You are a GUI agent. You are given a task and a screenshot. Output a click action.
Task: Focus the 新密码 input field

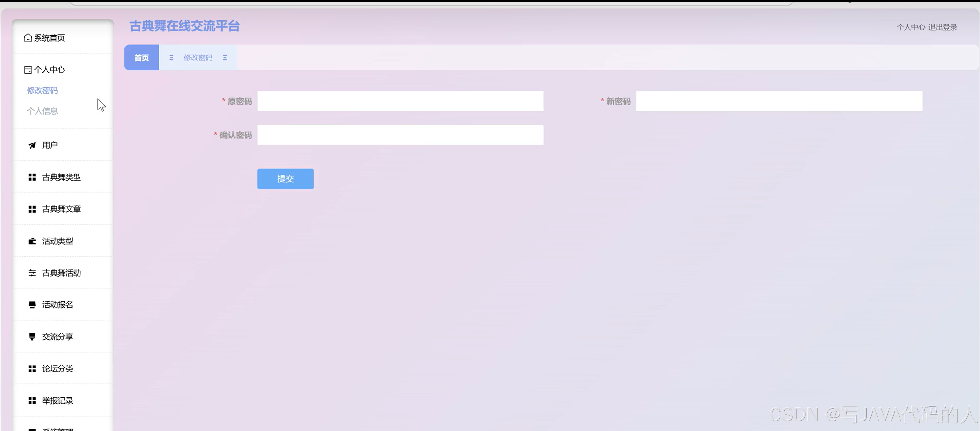(x=779, y=101)
